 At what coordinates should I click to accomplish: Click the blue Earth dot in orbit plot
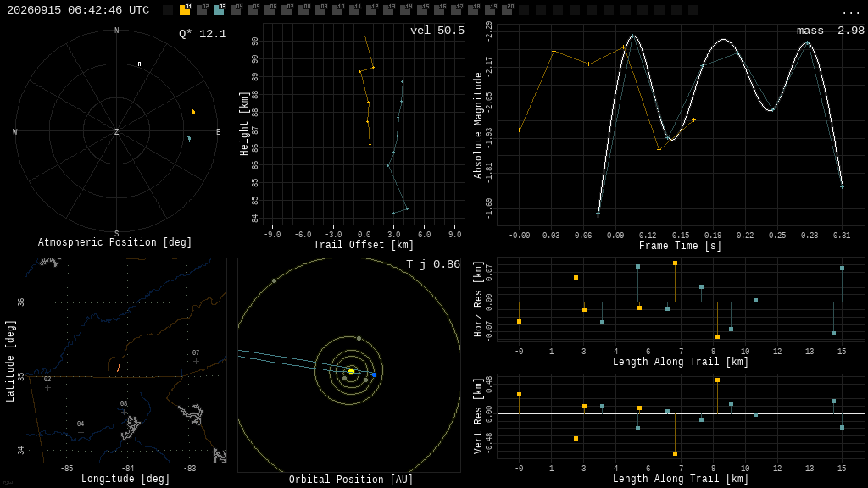(x=374, y=375)
